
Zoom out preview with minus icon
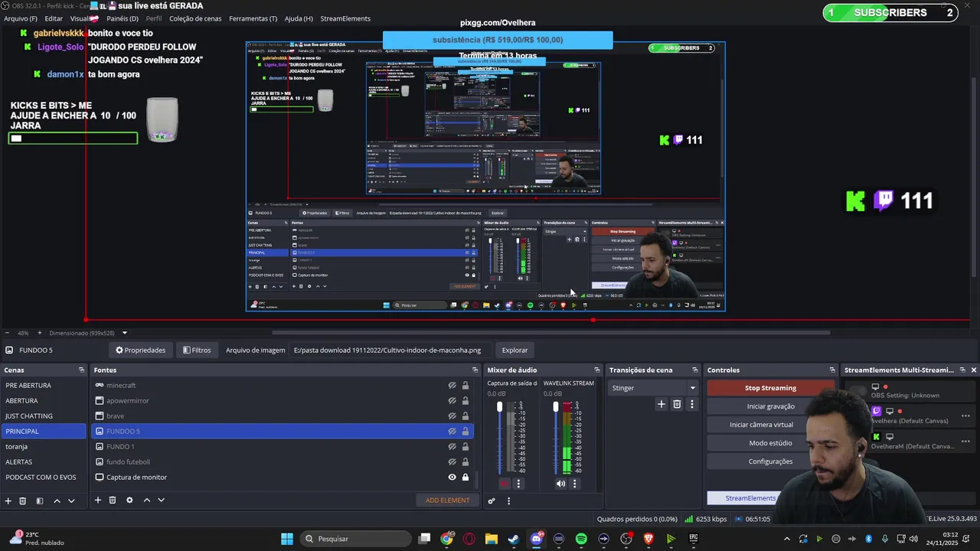click(7, 333)
